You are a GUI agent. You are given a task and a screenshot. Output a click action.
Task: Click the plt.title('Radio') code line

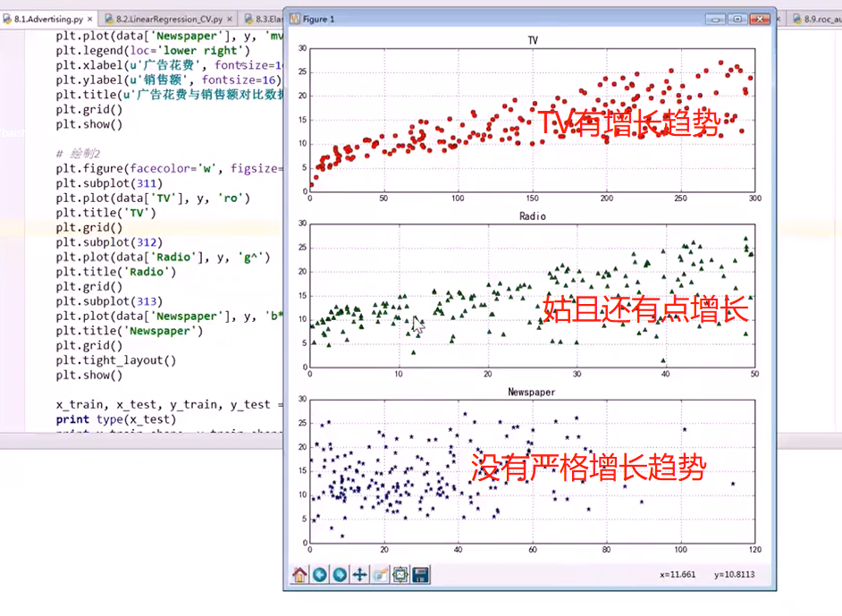pos(116,272)
